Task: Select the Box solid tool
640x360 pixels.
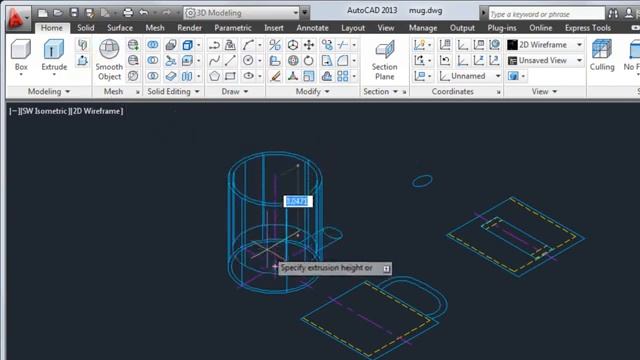Action: [x=21, y=57]
